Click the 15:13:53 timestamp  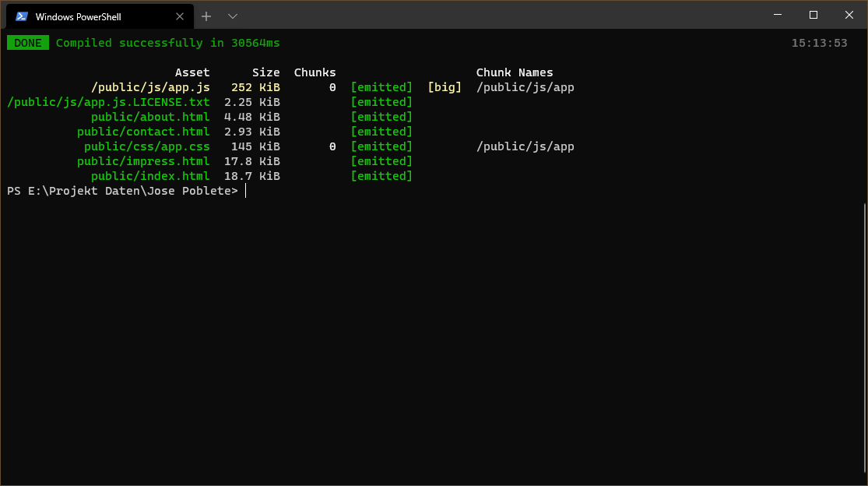(x=819, y=44)
